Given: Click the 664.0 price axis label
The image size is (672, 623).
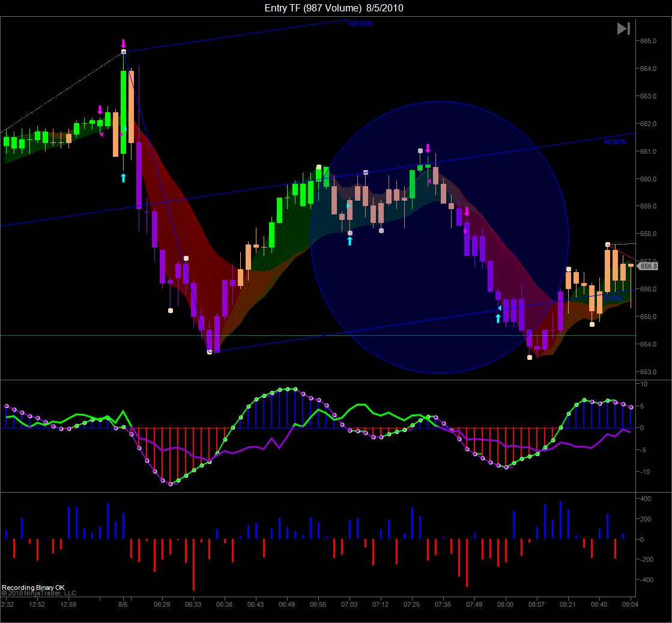Looking at the screenshot, I should click(647, 68).
